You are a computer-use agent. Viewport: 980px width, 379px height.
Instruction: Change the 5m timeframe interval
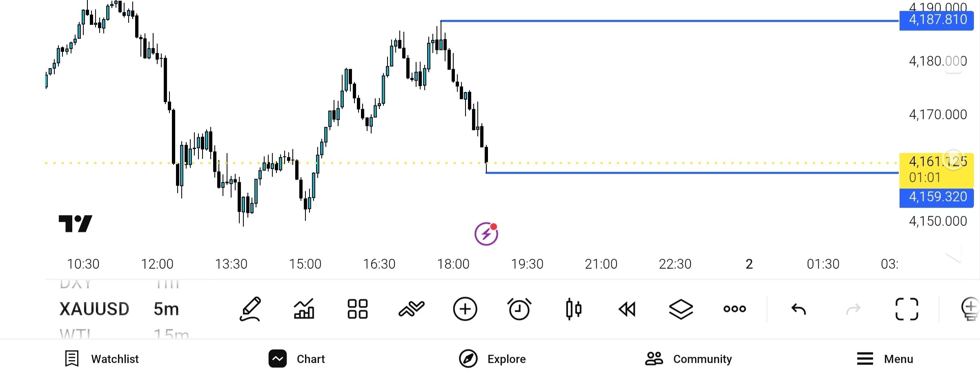tap(166, 309)
